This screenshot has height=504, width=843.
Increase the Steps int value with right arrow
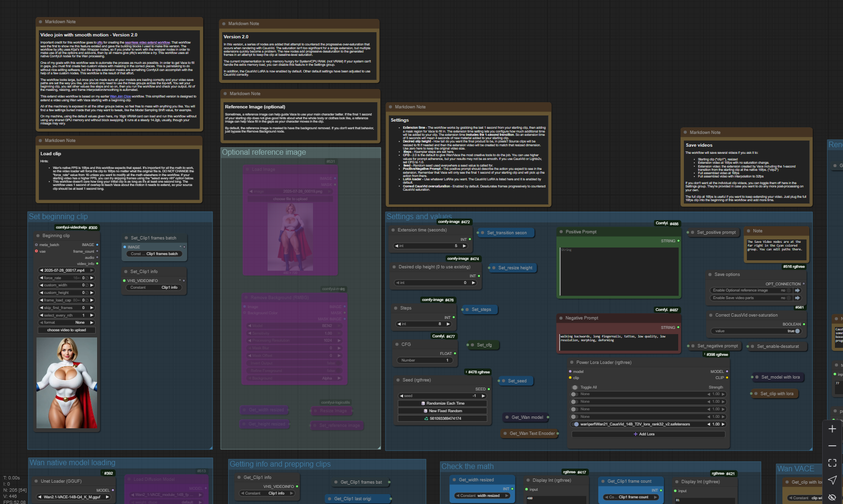coord(448,324)
